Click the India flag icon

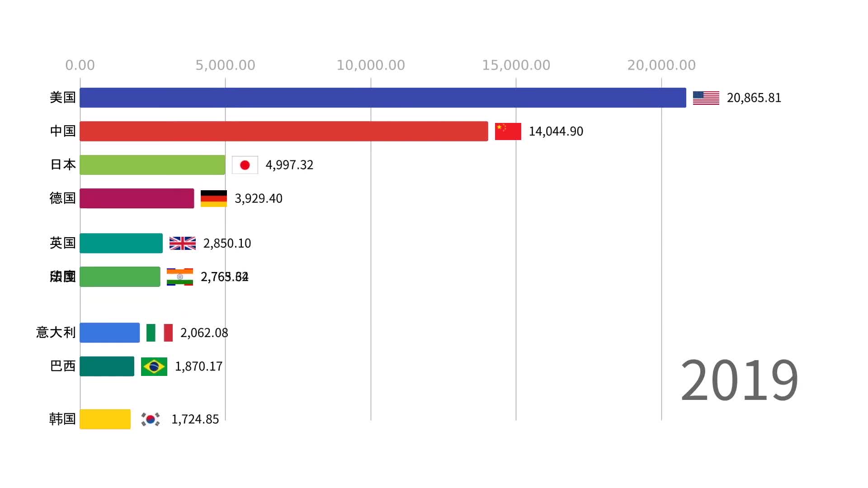click(x=180, y=277)
